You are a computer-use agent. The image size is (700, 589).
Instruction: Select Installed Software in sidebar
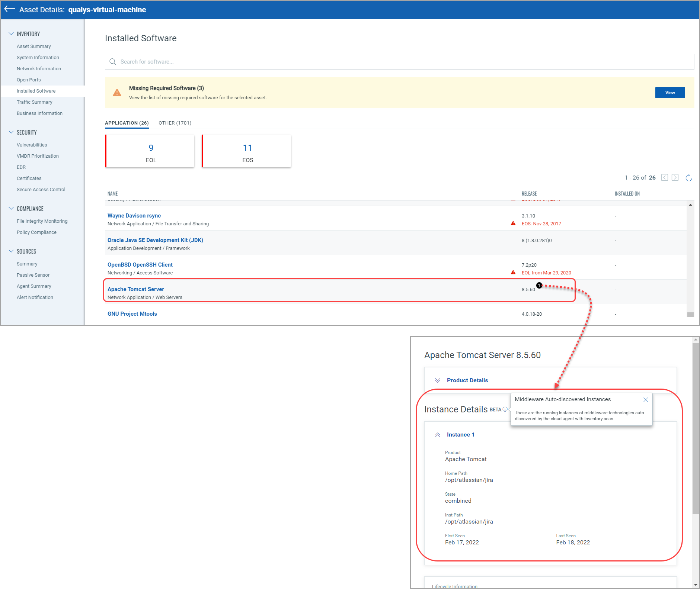[36, 91]
